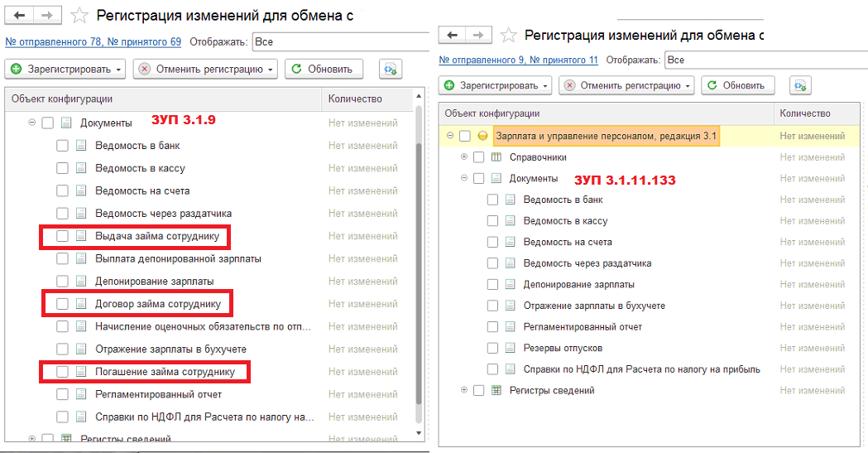
Task: Select Ведомость на счета row in right window
Action: [650, 242]
